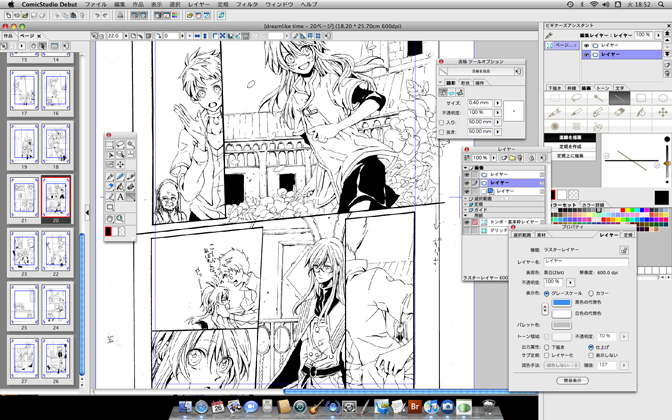The width and height of the screenshot is (672, 420).
Task: Open the レイヤー menu in menu bar
Action: 199,4
